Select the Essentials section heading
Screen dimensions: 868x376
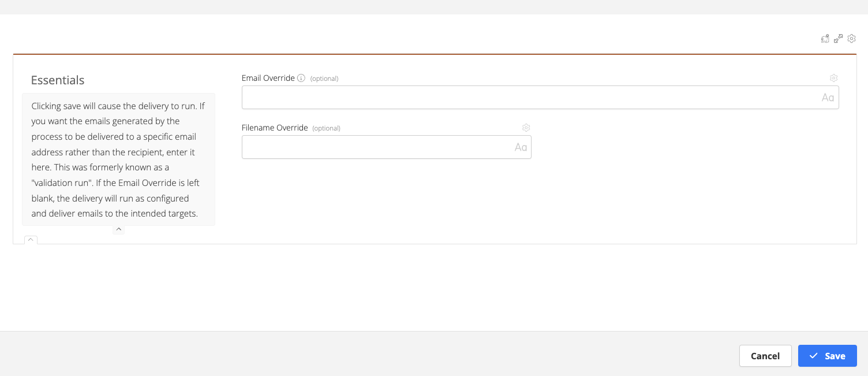pyautogui.click(x=57, y=80)
